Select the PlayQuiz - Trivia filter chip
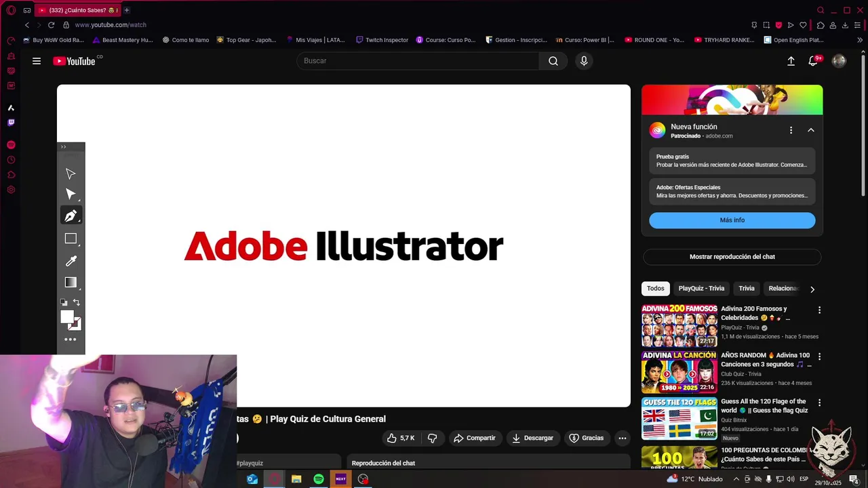The width and height of the screenshot is (868, 488). [701, 289]
